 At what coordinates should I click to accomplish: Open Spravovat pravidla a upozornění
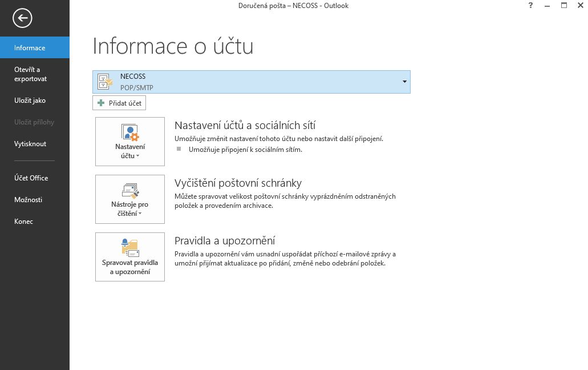click(x=130, y=257)
